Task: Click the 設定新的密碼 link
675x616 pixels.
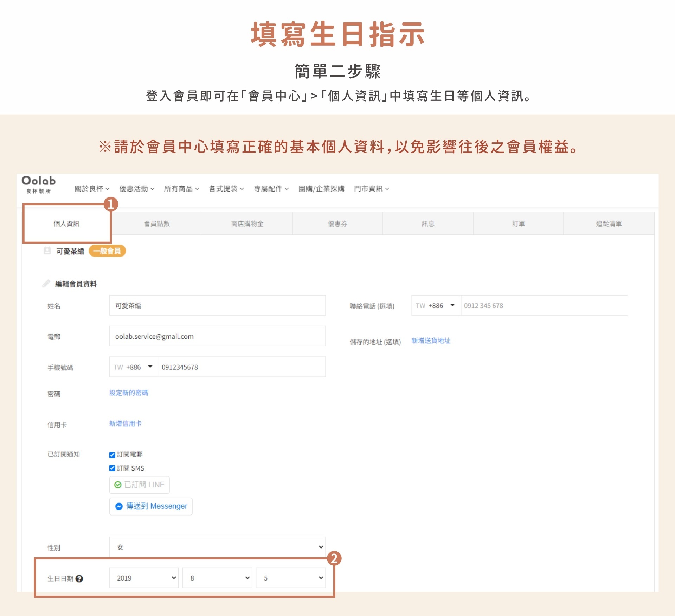Action: tap(129, 393)
